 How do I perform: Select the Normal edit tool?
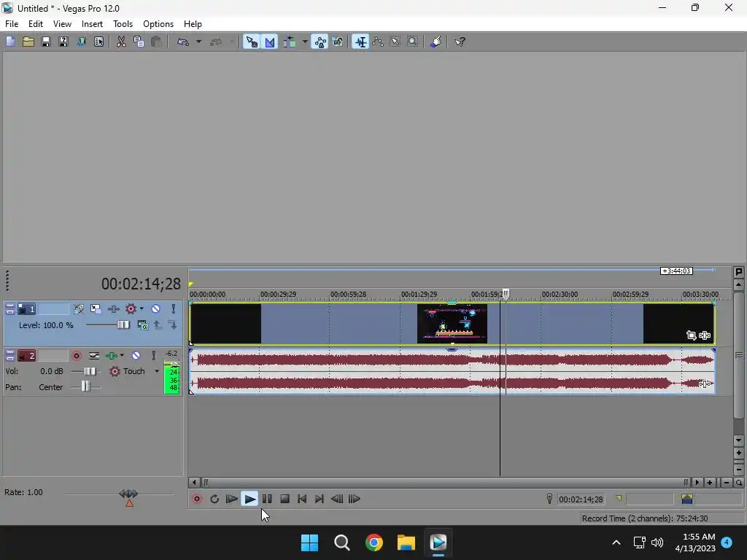360,42
